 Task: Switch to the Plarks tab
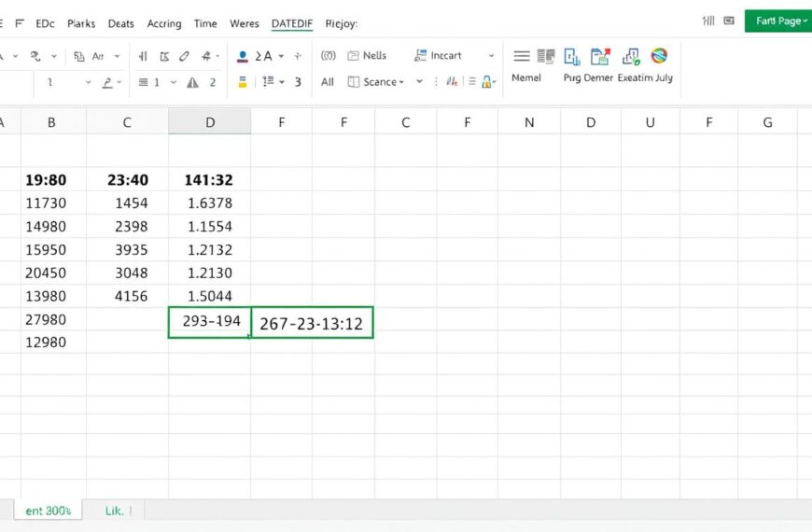pos(81,24)
